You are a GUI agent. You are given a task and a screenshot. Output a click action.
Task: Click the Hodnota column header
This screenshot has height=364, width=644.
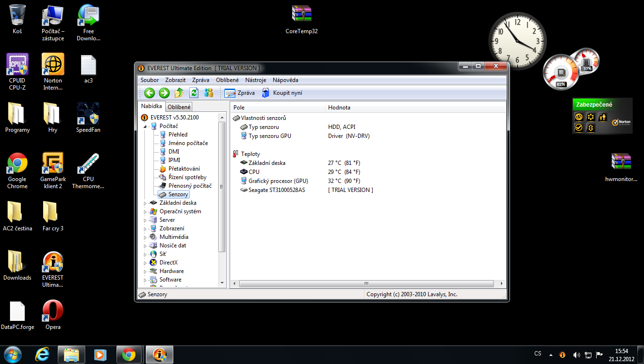(415, 108)
